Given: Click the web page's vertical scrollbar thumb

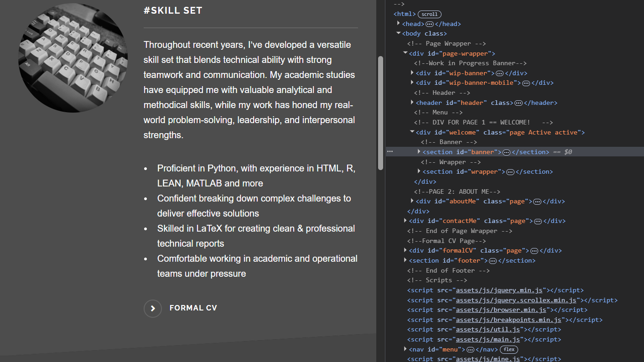Looking at the screenshot, I should tap(380, 113).
